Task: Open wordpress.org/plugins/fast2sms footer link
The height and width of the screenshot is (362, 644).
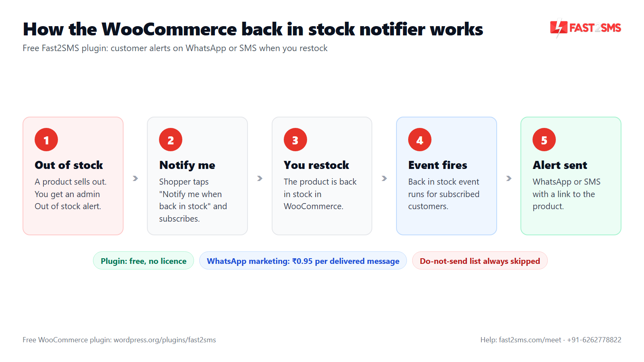Action: (x=165, y=340)
